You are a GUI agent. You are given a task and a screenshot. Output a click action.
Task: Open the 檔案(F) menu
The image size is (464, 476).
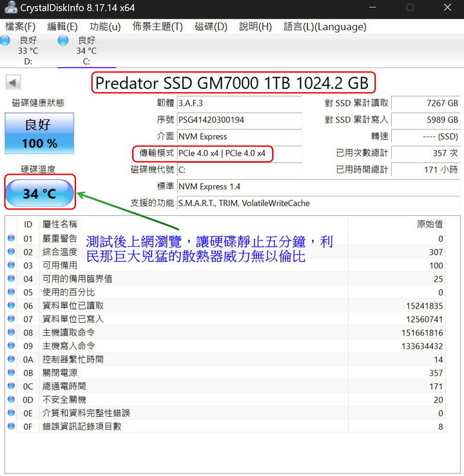[21, 26]
